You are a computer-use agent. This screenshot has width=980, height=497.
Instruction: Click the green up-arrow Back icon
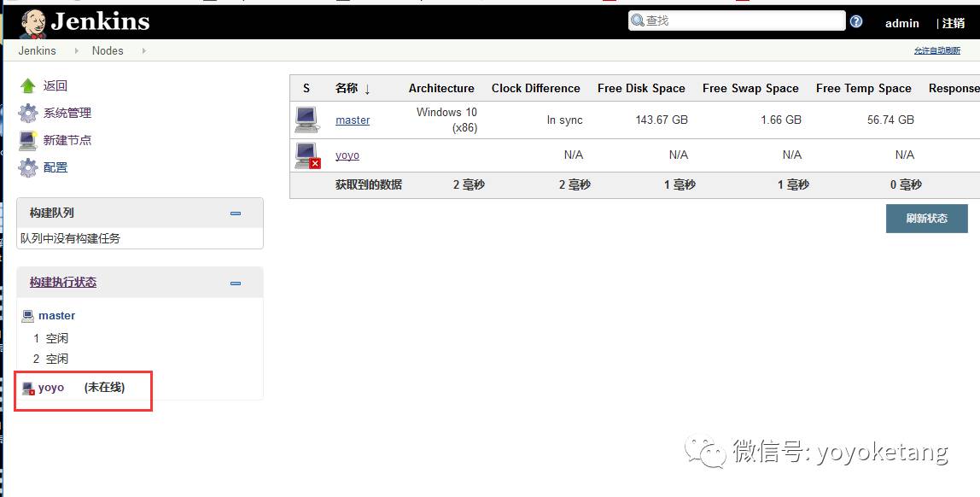[x=27, y=85]
